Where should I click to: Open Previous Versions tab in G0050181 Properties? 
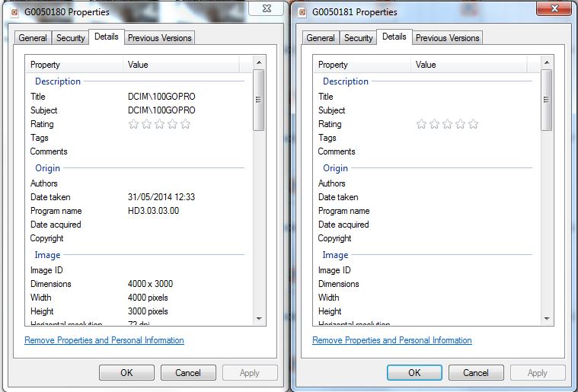pos(447,38)
